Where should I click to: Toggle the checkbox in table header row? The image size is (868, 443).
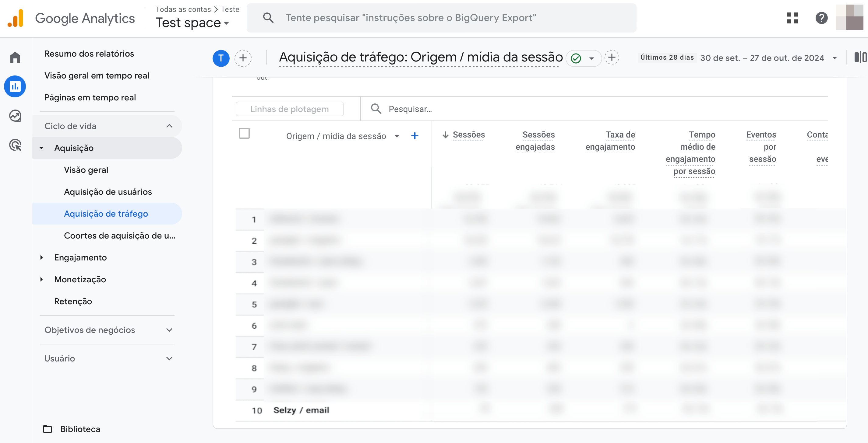tap(244, 134)
